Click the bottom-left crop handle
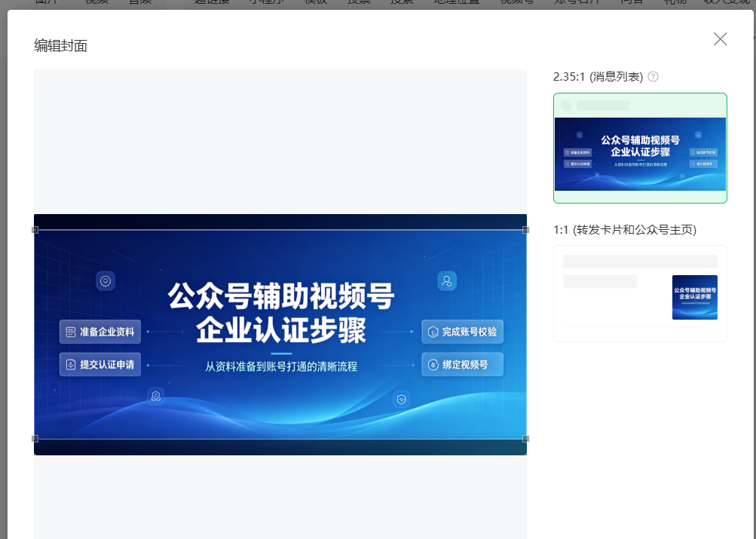This screenshot has height=539, width=756. 35,439
